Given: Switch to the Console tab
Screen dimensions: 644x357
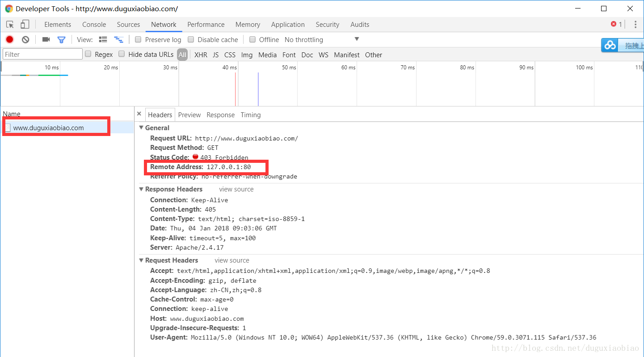Looking at the screenshot, I should (x=94, y=25).
